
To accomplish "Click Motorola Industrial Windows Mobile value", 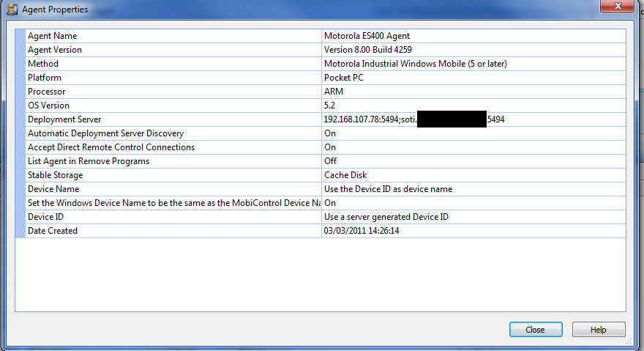I will (x=415, y=64).
